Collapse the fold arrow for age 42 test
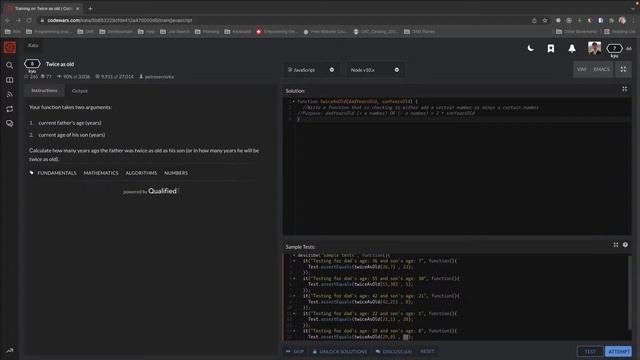Screen dimensions: 640x360 coord(294,296)
